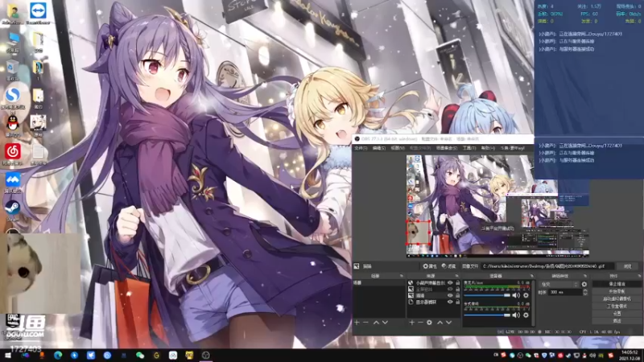Increase transition duration with stepper arrows
644x362 pixels.
point(585,290)
